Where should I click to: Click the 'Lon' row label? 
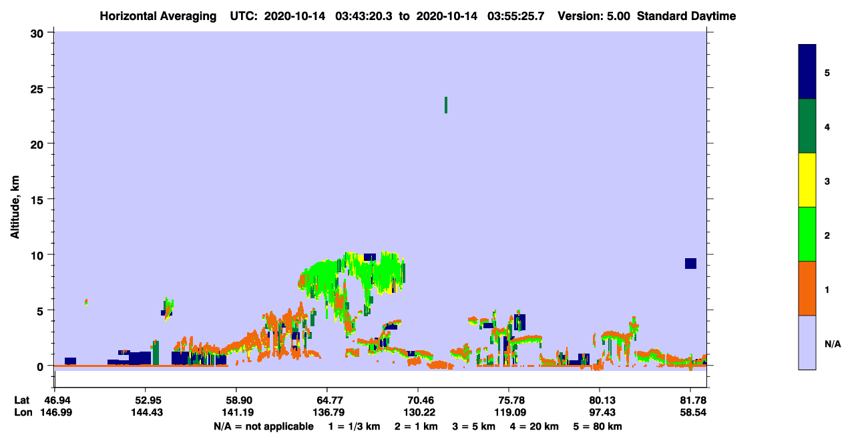pyautogui.click(x=23, y=412)
